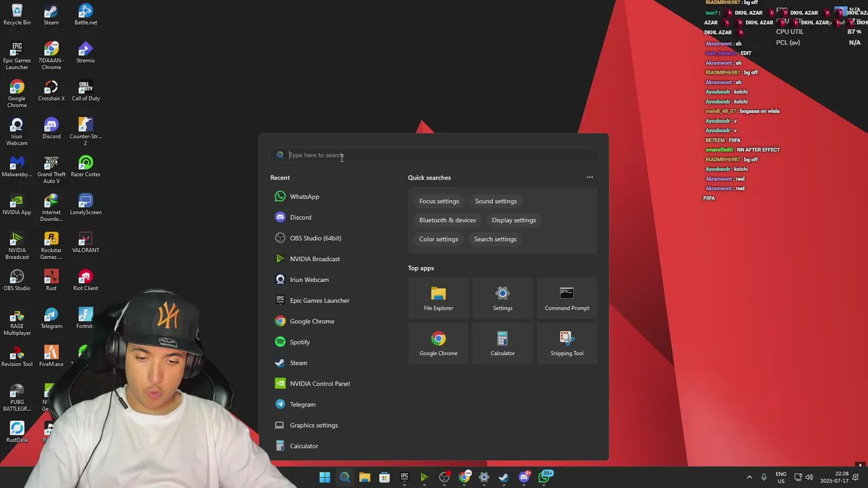Select the FiveM.exe desktop shortcut

(x=51, y=357)
